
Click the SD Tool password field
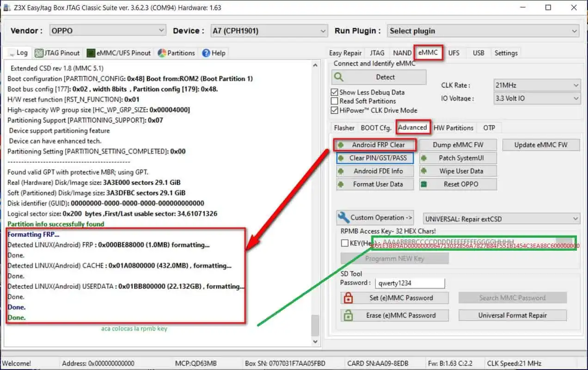(409, 283)
